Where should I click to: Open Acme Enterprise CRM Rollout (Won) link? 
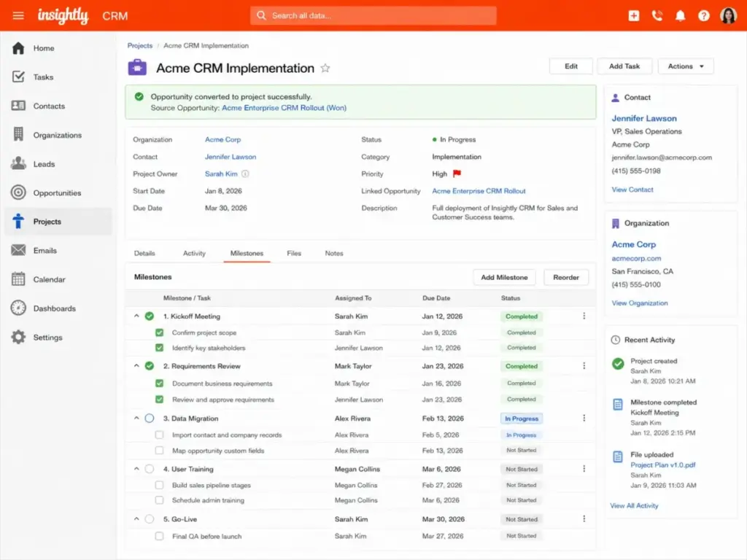(x=284, y=108)
